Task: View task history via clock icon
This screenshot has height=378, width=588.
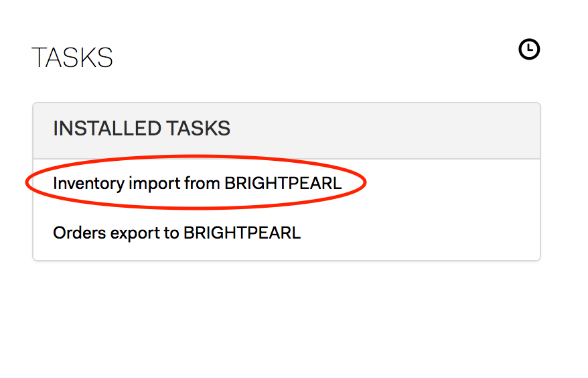Action: (529, 49)
